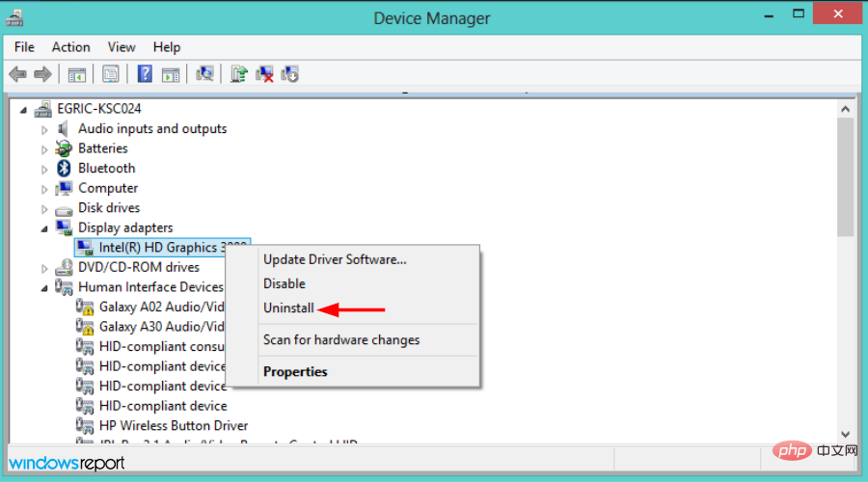The width and height of the screenshot is (868, 482).
Task: Select the HP Wireless Button Driver row
Action: 162,426
